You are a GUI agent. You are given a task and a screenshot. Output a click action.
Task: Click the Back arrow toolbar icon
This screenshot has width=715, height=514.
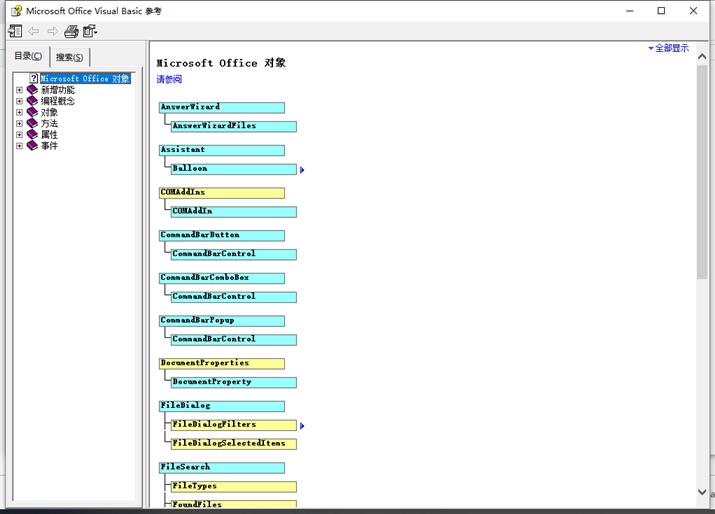[34, 31]
